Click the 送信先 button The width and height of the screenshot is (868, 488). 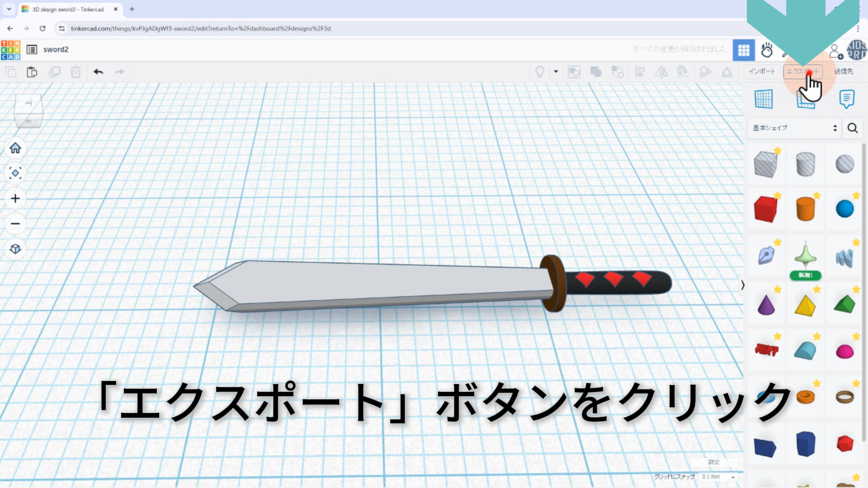pyautogui.click(x=843, y=71)
